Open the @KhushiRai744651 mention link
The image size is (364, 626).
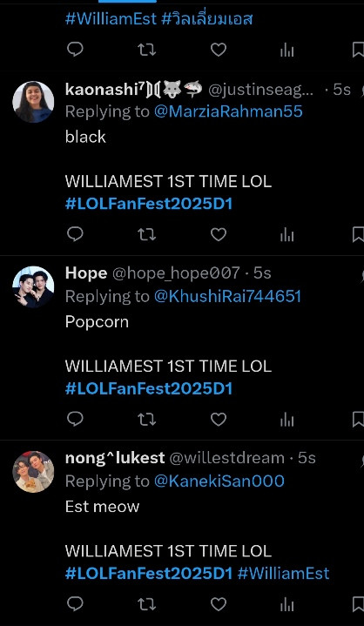click(227, 296)
